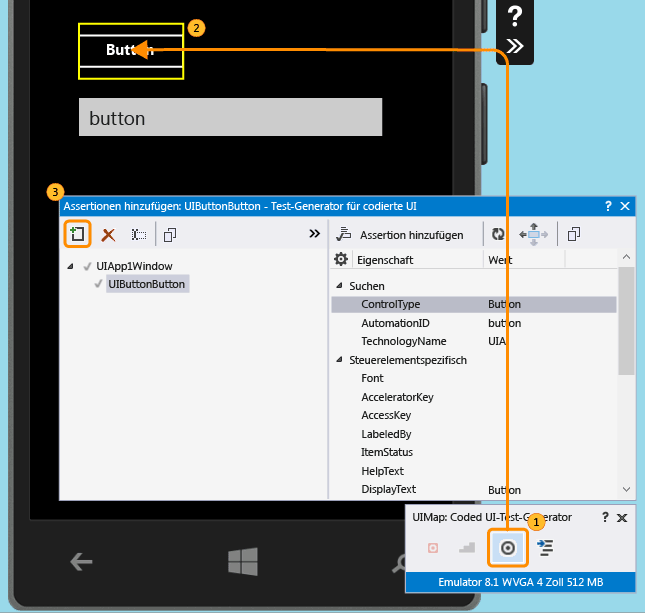
Task: Select the Font property row
Action: [474, 378]
